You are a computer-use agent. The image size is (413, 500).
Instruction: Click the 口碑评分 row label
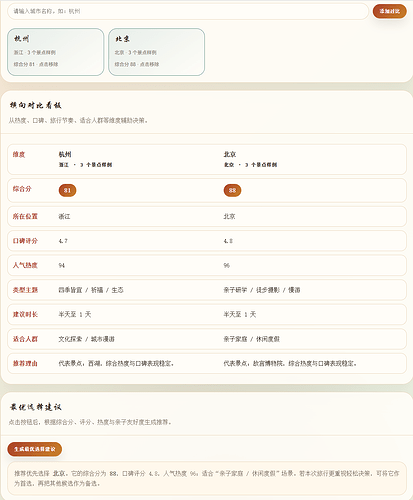[x=25, y=241]
